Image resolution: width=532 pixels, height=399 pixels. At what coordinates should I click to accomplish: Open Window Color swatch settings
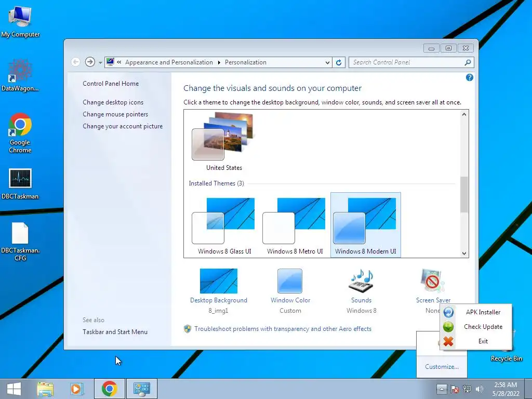click(x=290, y=290)
